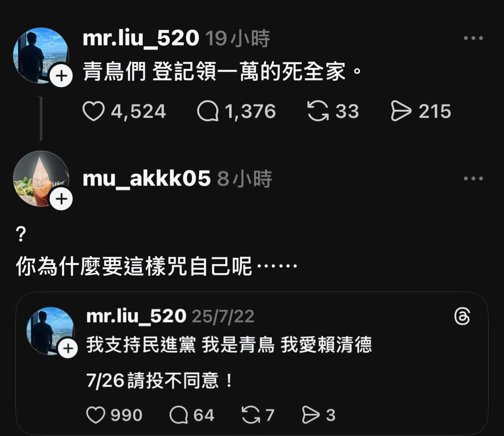Repost the quoted post showing 7 reposts
The image size is (504, 436).
click(251, 415)
